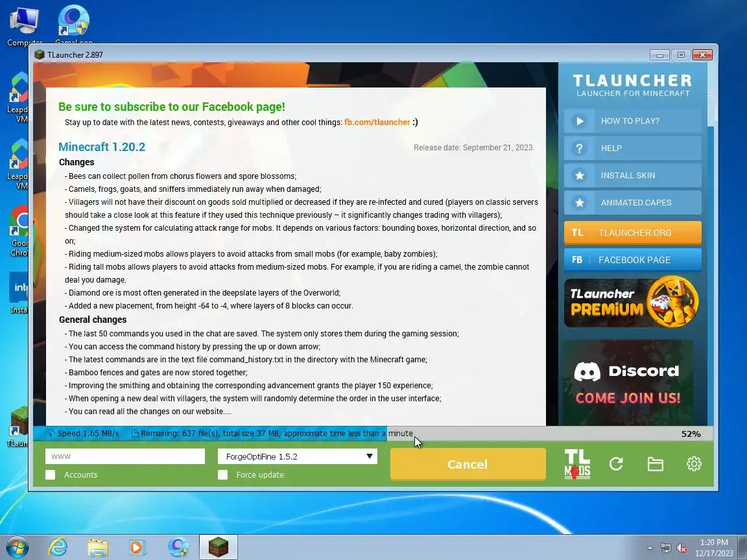
Task: Open the TLauncher Premium banner
Action: point(632,302)
